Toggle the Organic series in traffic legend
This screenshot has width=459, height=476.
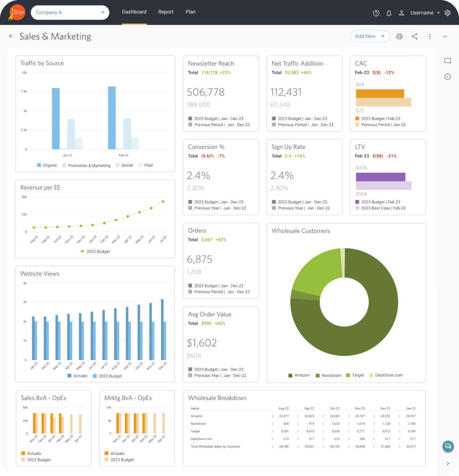coord(47,165)
